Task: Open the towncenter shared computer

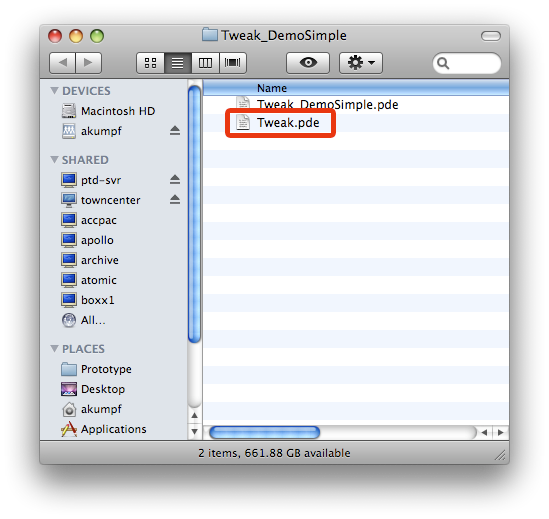Action: [x=101, y=200]
